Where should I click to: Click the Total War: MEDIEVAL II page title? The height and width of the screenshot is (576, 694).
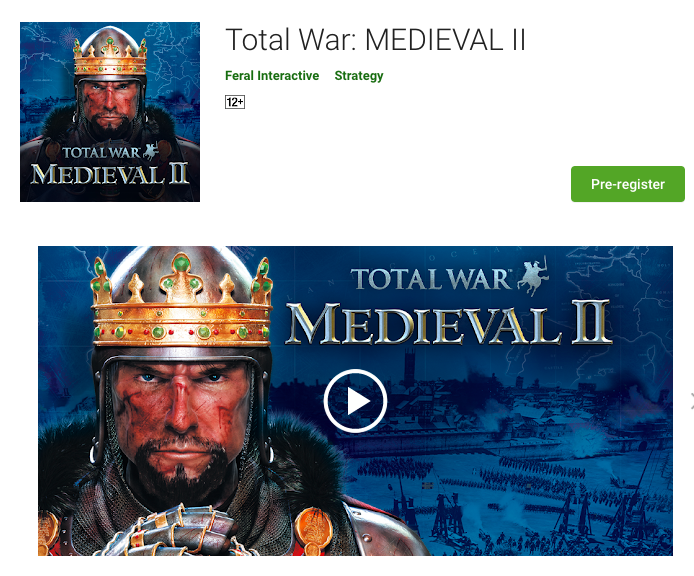[375, 40]
